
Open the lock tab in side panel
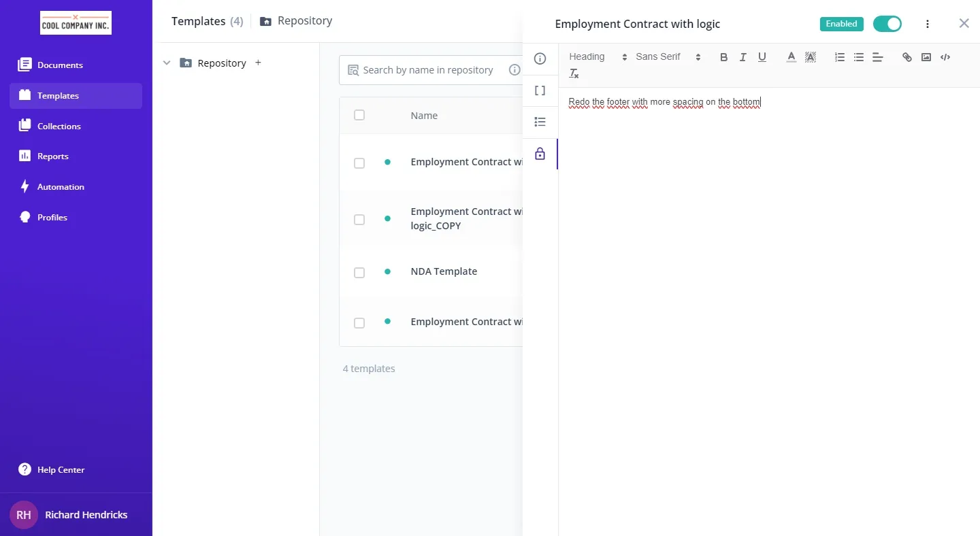540,154
